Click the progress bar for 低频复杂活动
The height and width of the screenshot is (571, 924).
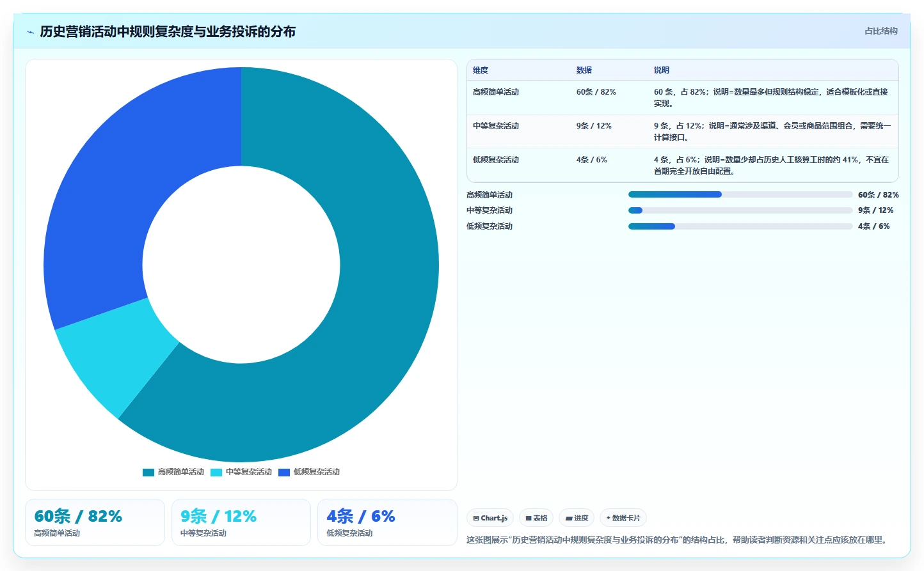pos(740,226)
